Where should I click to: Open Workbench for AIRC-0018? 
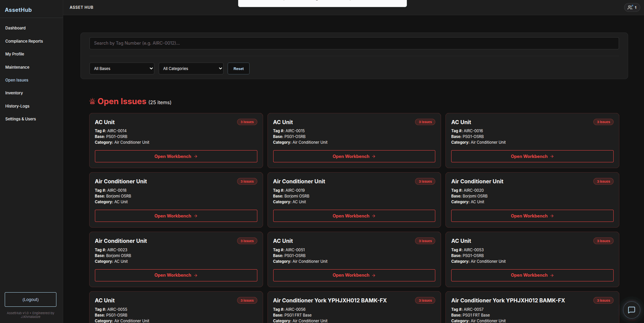click(x=176, y=216)
